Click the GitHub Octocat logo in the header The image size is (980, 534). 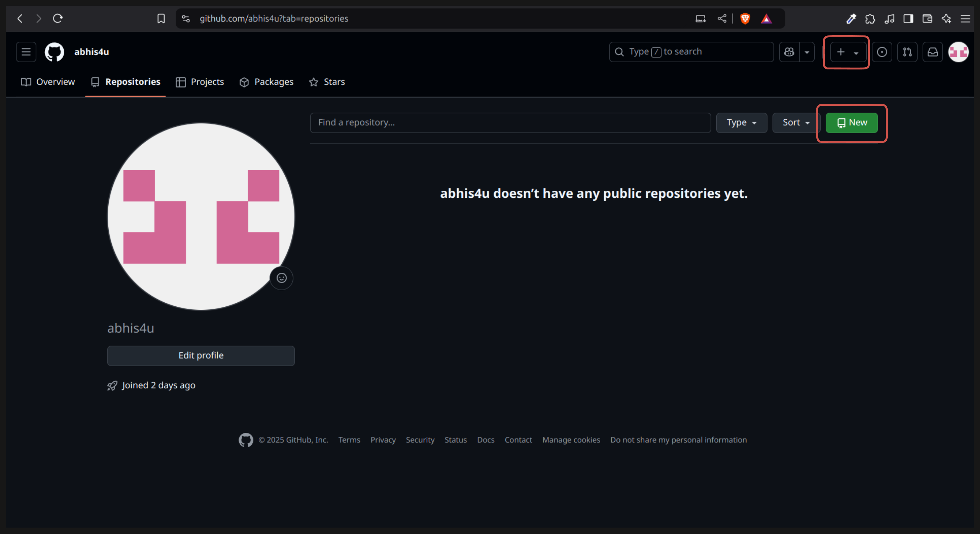(54, 52)
